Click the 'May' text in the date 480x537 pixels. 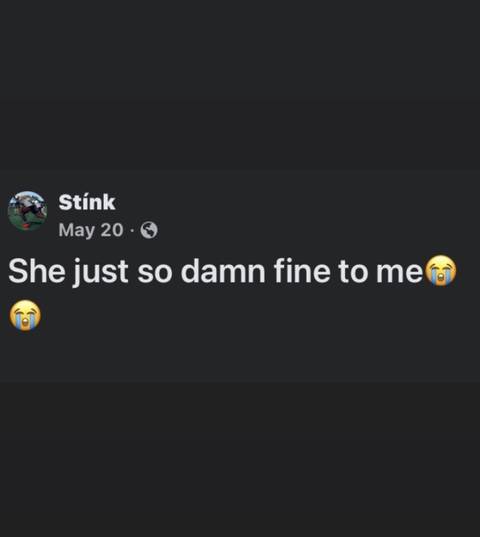(x=77, y=230)
